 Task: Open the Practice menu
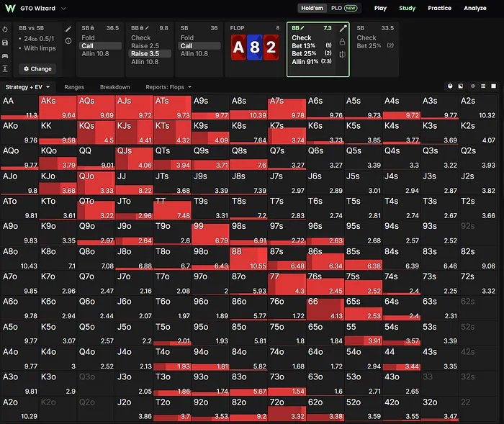439,8
